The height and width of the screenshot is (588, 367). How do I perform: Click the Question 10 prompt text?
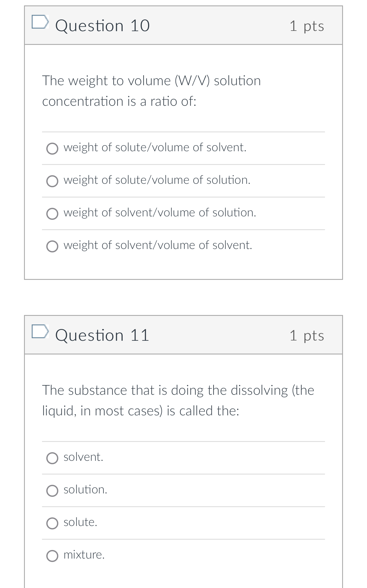coord(151,90)
